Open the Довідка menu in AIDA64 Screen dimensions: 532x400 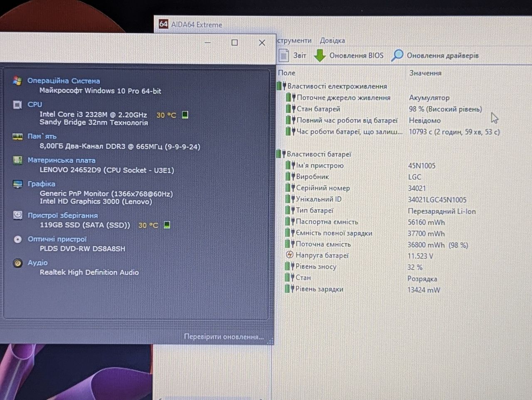332,40
